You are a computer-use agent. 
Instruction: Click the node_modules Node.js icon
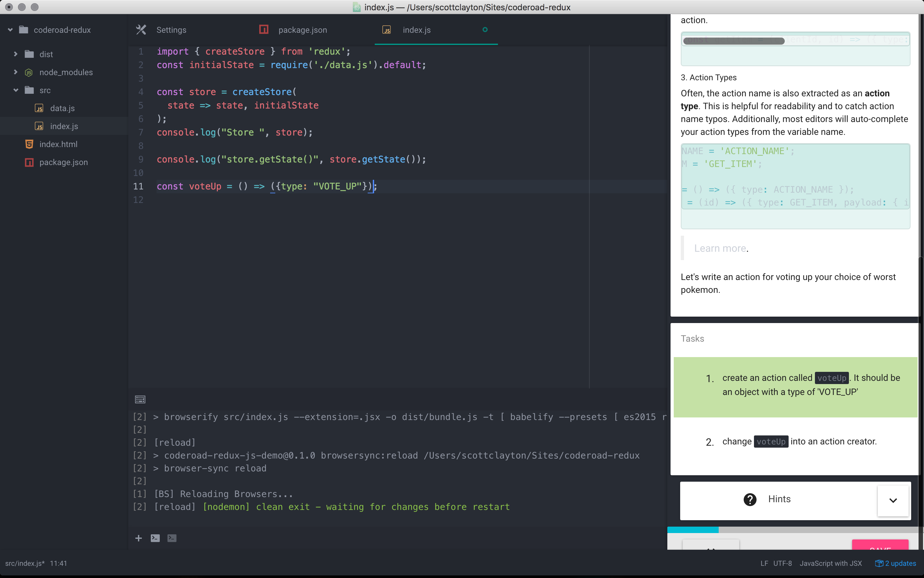[x=29, y=72]
